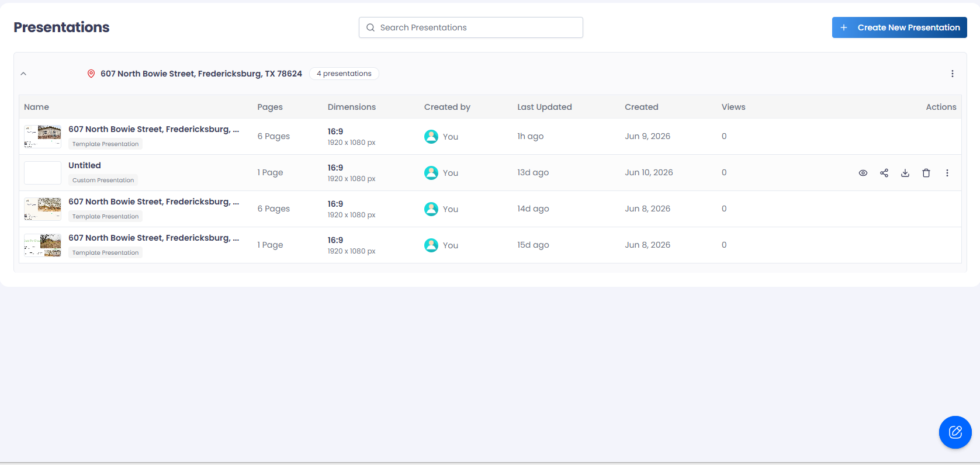Viewport: 980px width, 465px height.
Task: Click the Presentations page title
Action: tap(61, 27)
